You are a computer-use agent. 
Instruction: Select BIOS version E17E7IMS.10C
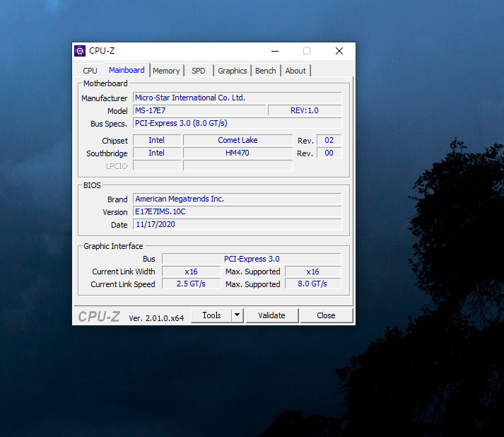click(x=238, y=211)
